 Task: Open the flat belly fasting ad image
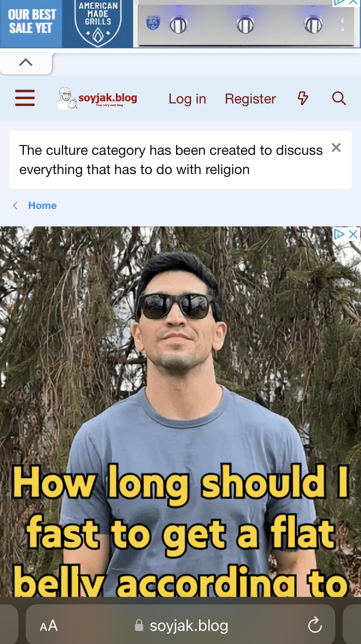(180, 411)
